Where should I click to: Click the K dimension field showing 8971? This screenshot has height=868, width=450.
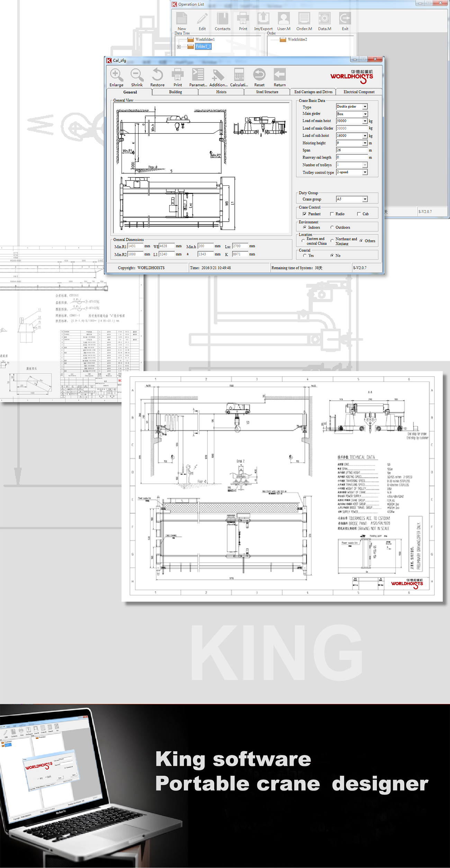point(240,254)
